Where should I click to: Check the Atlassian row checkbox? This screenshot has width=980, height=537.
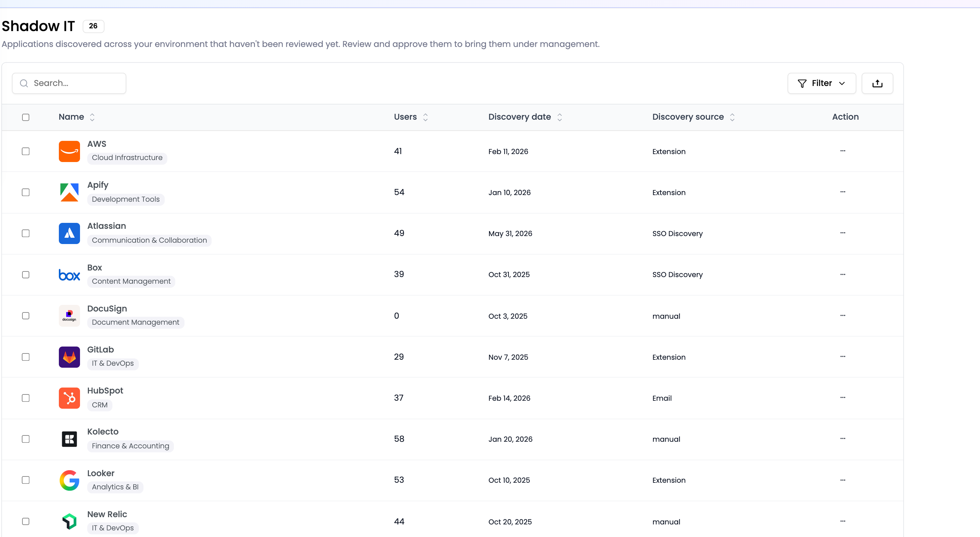click(x=25, y=234)
